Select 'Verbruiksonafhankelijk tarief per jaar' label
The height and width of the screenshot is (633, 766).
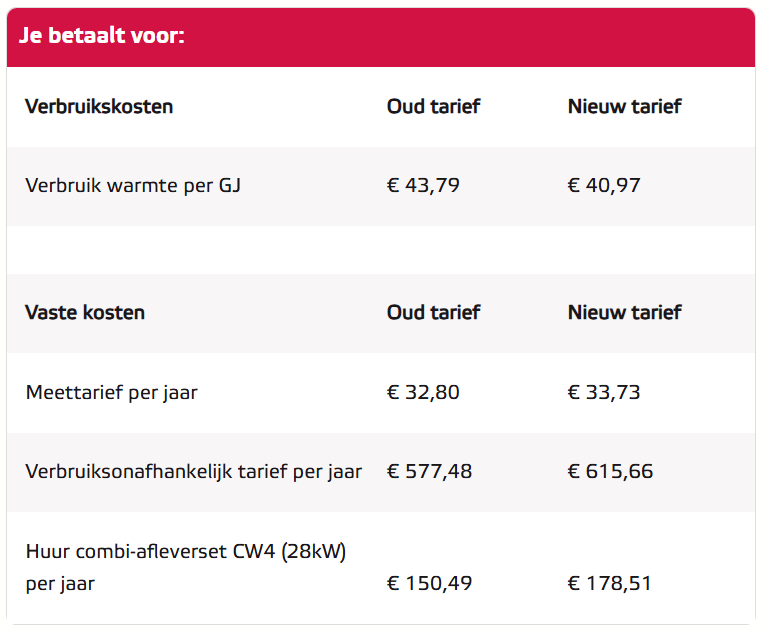point(194,472)
